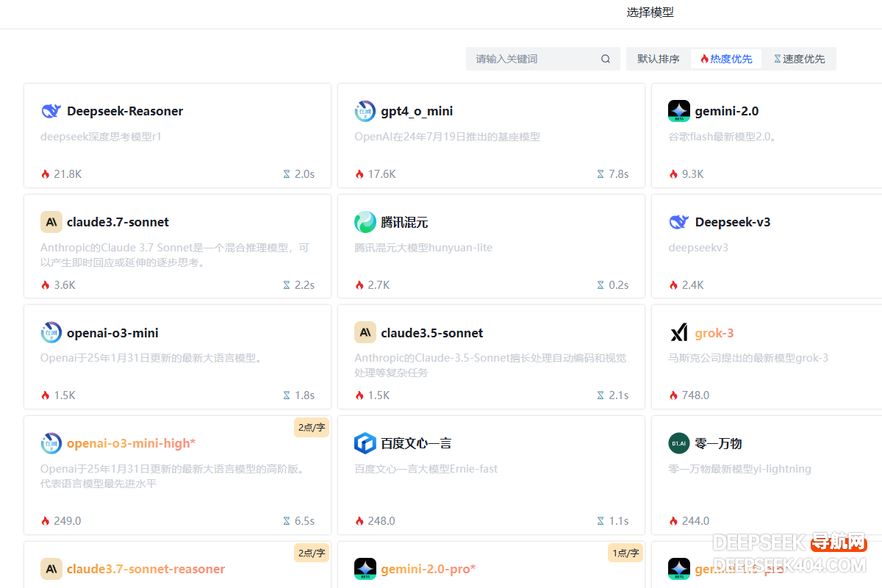
Task: Choose the claude3.7-sonnet-reasoner model title
Action: 146,569
